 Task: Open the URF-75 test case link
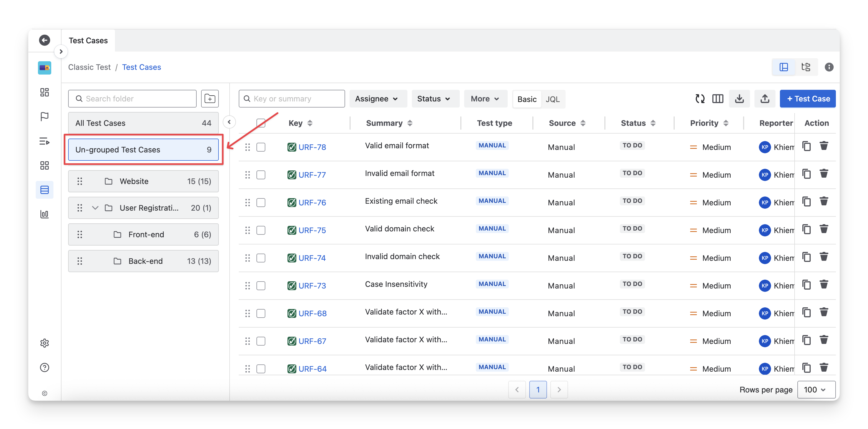[x=312, y=230]
